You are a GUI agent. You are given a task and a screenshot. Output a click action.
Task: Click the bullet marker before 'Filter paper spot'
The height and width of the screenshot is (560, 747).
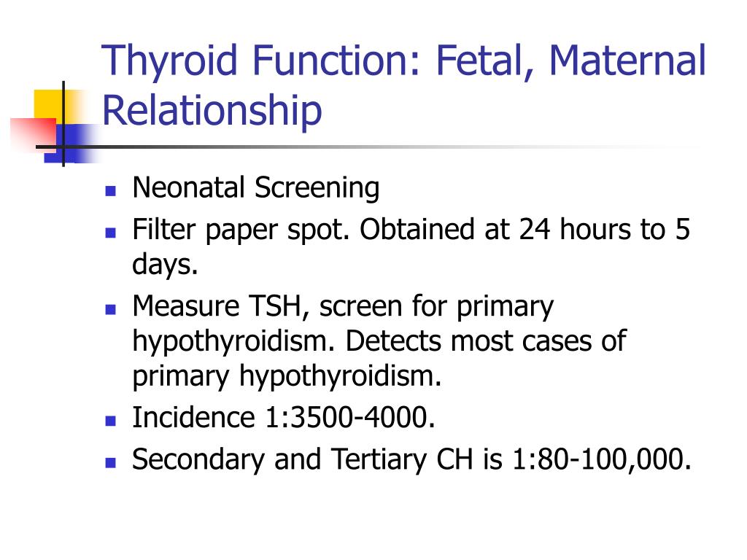click(111, 233)
